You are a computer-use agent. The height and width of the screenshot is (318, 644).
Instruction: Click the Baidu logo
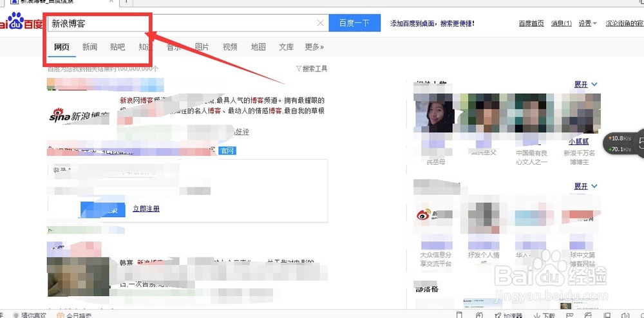coord(21,21)
